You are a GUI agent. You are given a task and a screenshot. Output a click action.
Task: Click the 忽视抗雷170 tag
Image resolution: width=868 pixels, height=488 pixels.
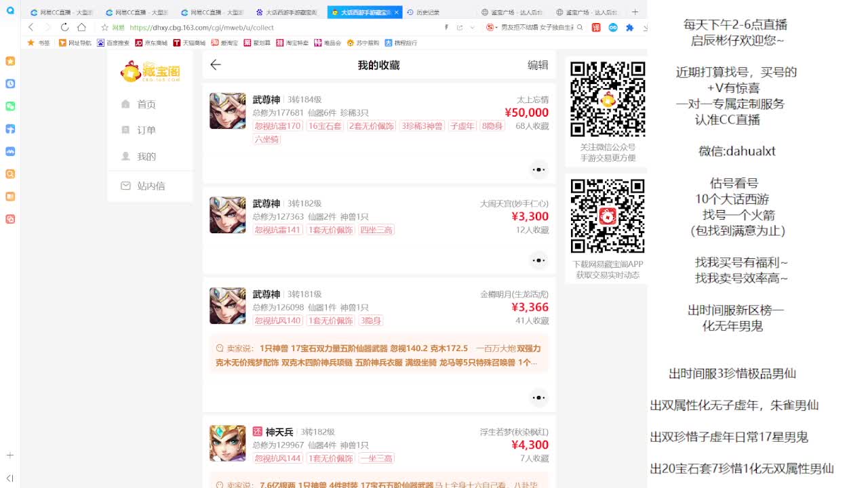click(x=277, y=126)
